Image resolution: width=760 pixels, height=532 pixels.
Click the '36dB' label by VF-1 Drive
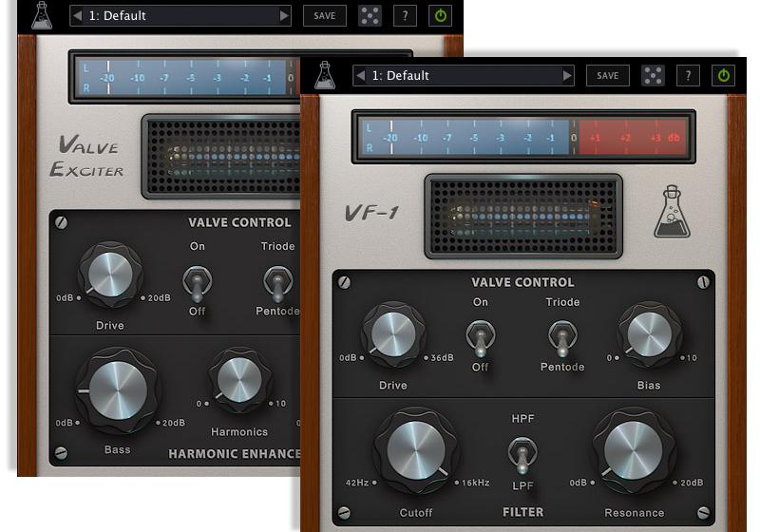click(x=442, y=358)
